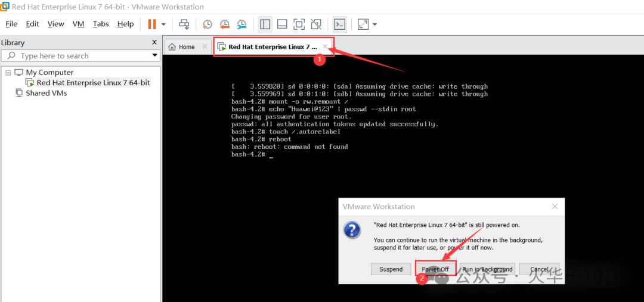Click the Revert to Snapshot icon
Screen dimensions: 644x302
(x=224, y=24)
